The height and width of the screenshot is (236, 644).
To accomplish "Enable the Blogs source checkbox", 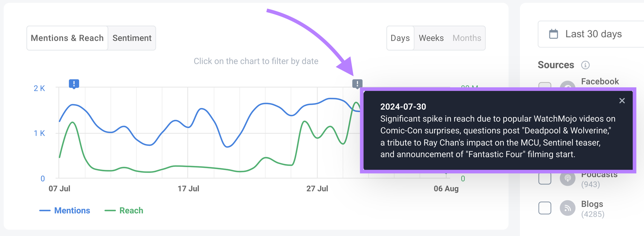I will pyautogui.click(x=545, y=208).
